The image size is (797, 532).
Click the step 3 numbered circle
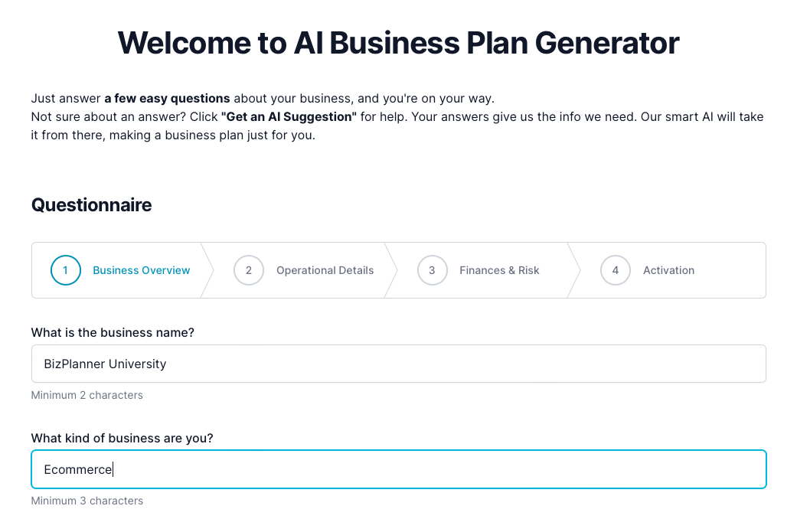(432, 270)
